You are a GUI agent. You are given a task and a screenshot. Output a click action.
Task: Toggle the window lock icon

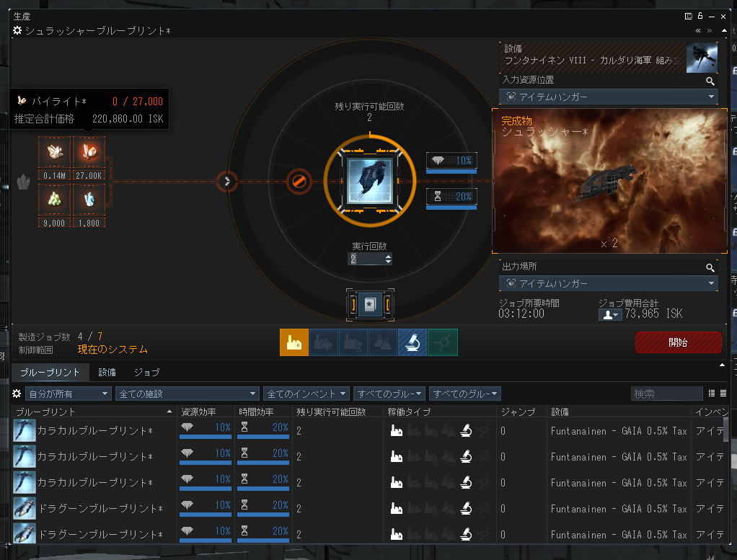(700, 16)
